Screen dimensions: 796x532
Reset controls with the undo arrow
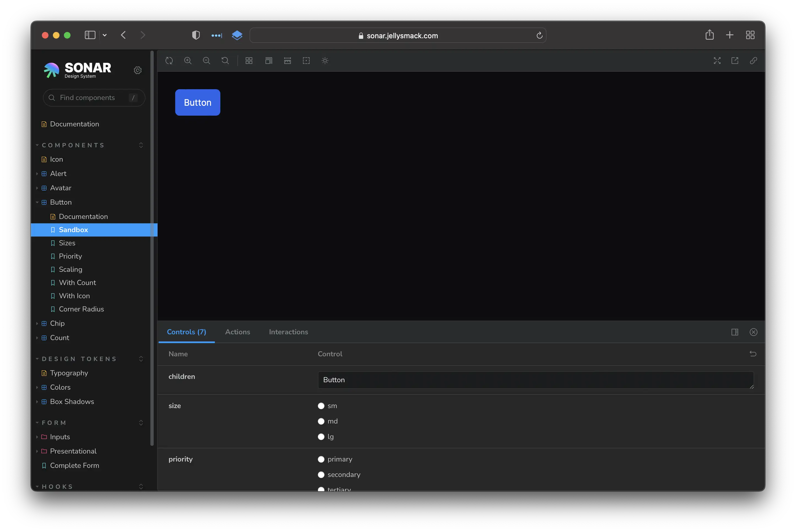pyautogui.click(x=753, y=354)
